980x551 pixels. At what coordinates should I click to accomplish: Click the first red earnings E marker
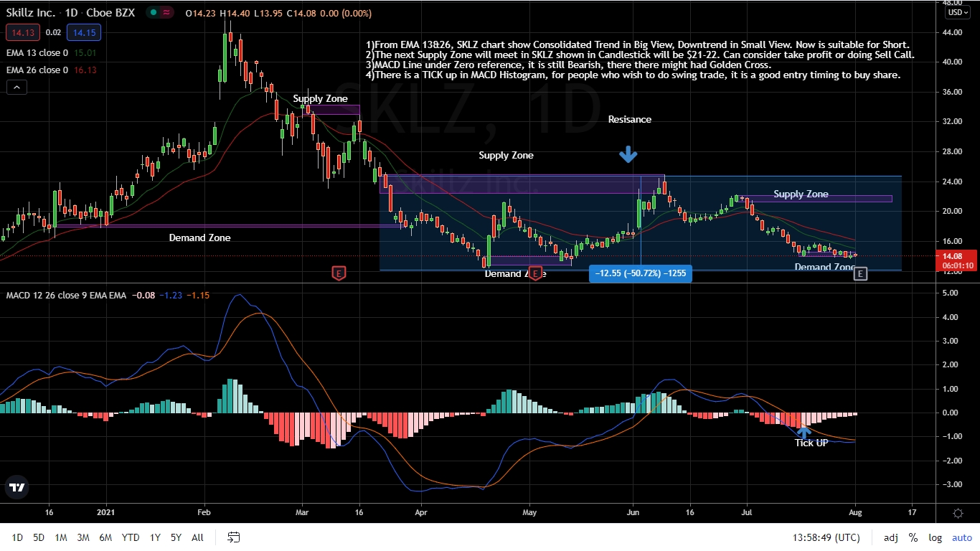(339, 273)
